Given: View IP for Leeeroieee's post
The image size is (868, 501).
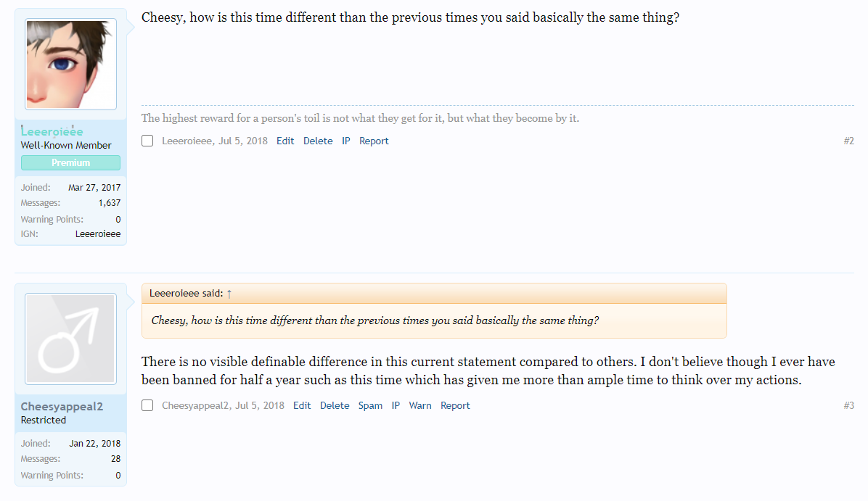Looking at the screenshot, I should 346,141.
